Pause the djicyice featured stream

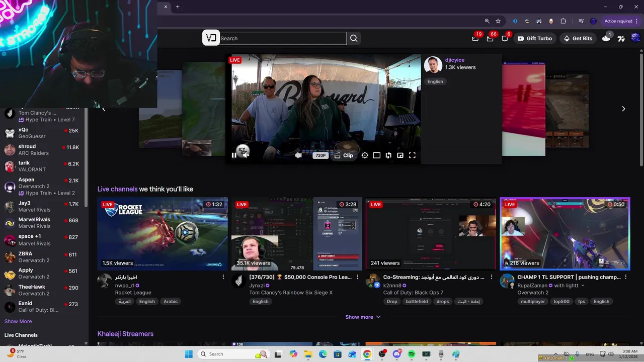(234, 155)
